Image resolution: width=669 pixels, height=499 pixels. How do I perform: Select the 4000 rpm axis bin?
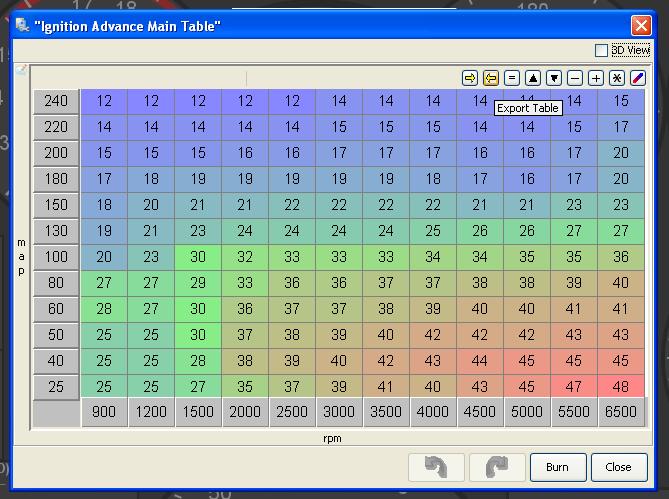pos(433,412)
